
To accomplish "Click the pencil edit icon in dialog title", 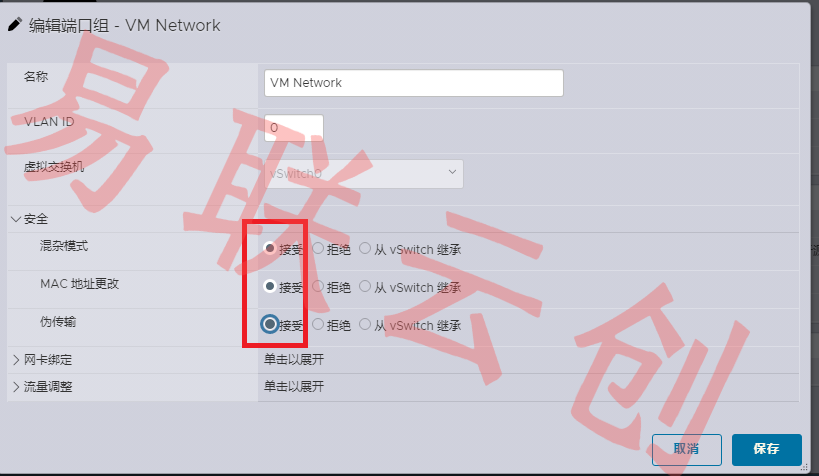I will click(15, 25).
